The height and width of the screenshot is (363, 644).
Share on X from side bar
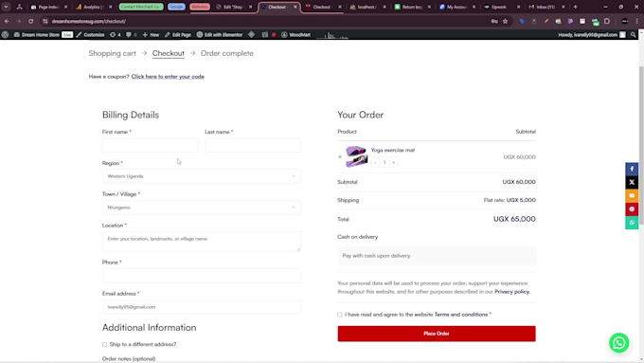632,183
